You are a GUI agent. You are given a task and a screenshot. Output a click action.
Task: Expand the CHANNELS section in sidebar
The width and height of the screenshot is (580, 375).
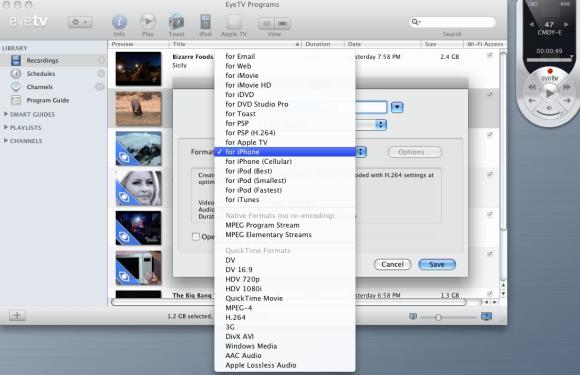click(6, 141)
